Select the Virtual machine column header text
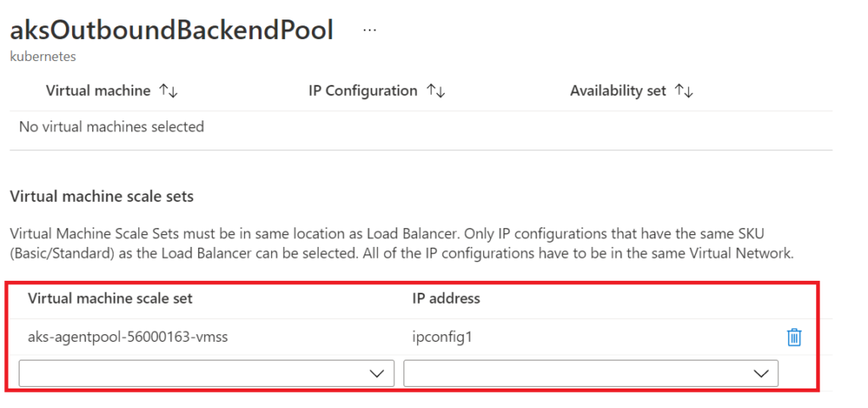 click(x=98, y=91)
